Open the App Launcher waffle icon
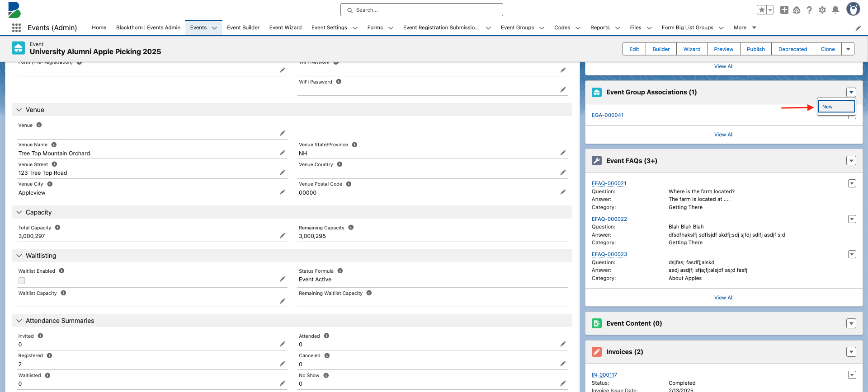The image size is (868, 392). tap(17, 28)
